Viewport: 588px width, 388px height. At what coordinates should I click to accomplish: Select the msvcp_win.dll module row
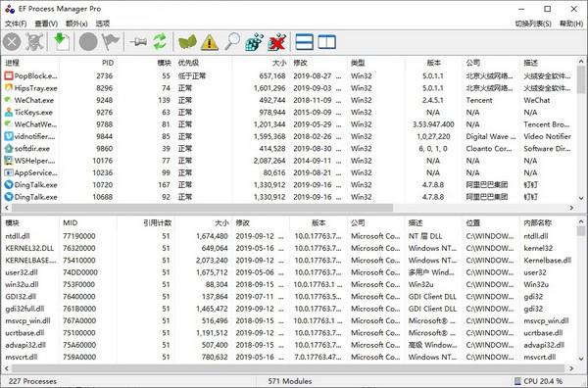click(289, 321)
